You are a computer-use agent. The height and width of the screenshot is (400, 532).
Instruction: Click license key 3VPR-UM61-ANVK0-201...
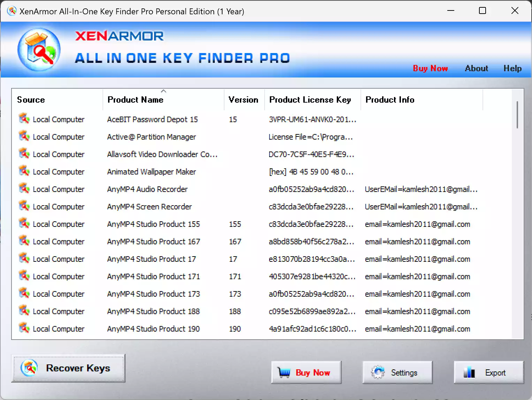coord(312,119)
